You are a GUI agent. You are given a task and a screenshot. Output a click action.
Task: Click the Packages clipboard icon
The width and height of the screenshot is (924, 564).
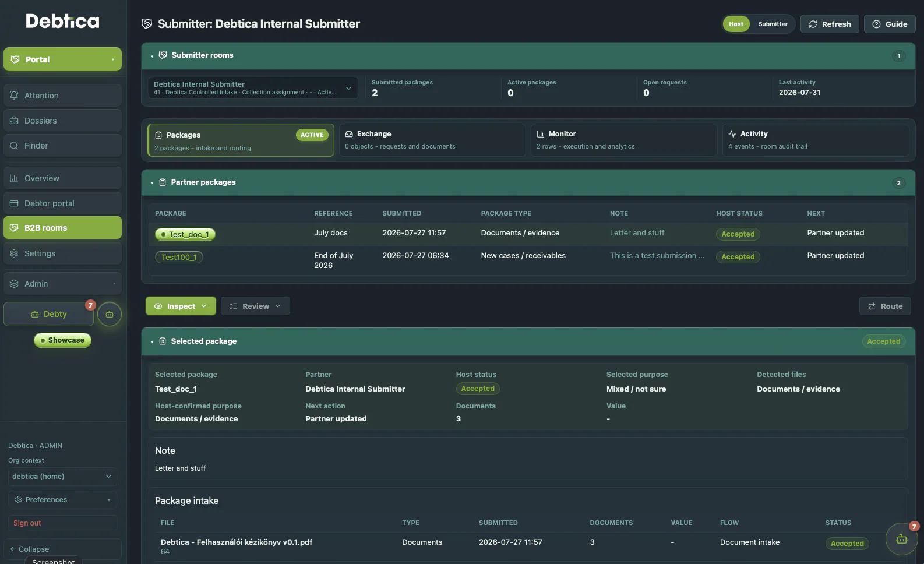(x=158, y=135)
